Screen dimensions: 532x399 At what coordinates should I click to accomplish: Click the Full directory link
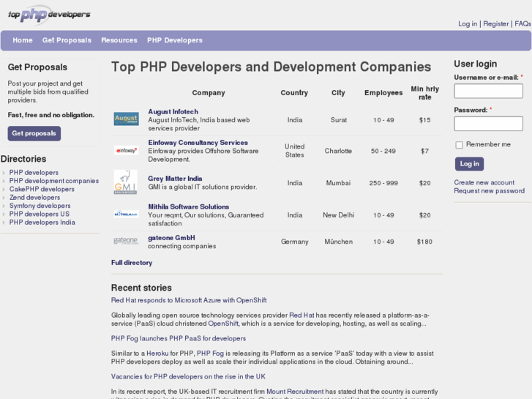pyautogui.click(x=132, y=263)
